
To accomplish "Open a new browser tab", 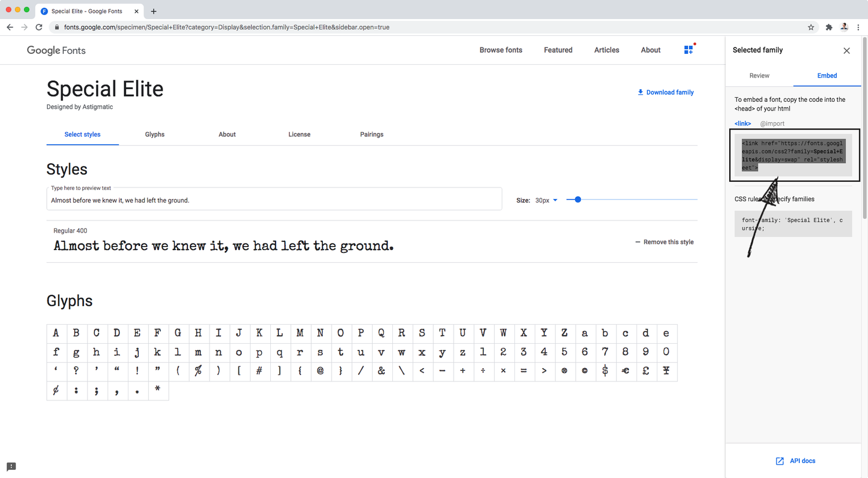I will 153,11.
